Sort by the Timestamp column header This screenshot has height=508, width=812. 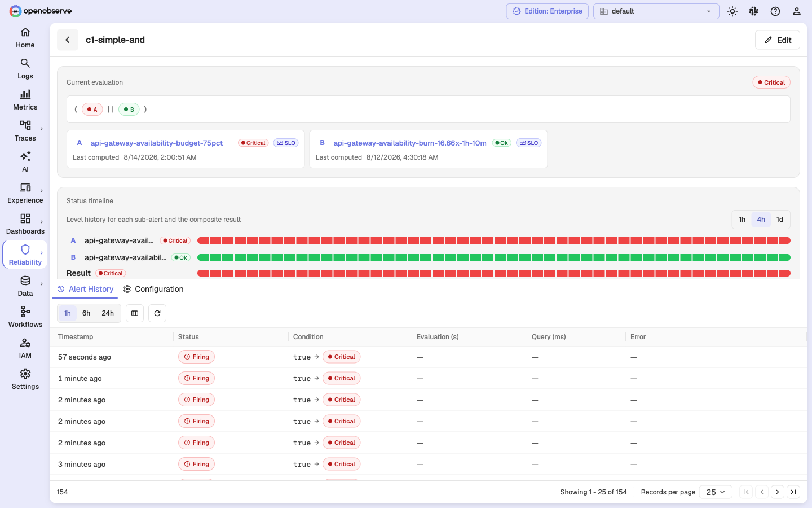(76, 337)
